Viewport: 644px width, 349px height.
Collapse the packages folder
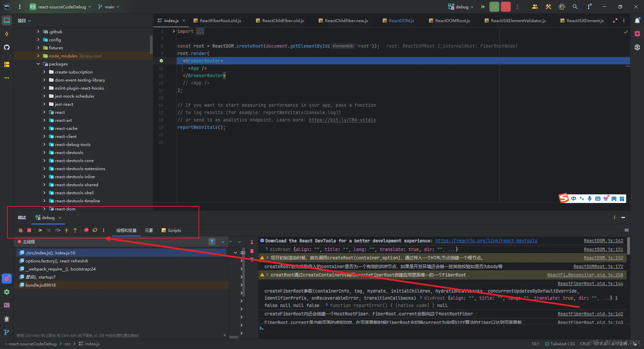tap(38, 64)
